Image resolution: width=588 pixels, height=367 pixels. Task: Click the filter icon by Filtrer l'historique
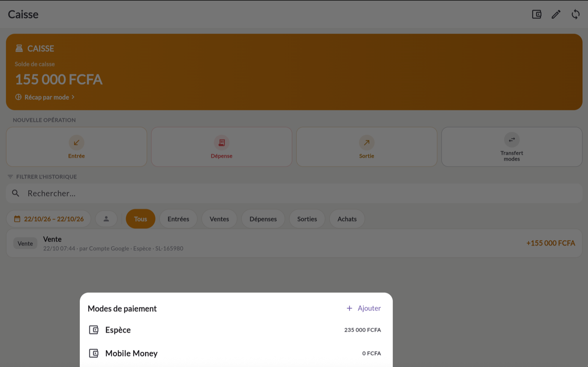coord(10,177)
